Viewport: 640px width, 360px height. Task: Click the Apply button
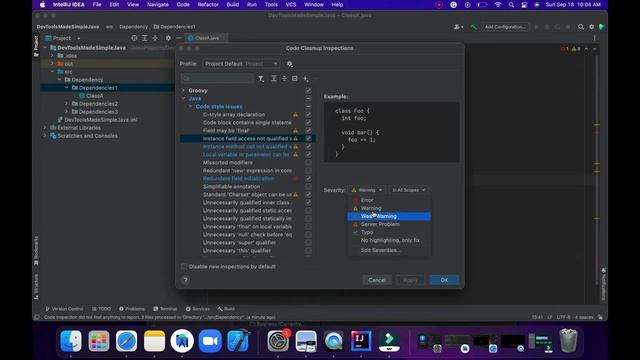410,280
